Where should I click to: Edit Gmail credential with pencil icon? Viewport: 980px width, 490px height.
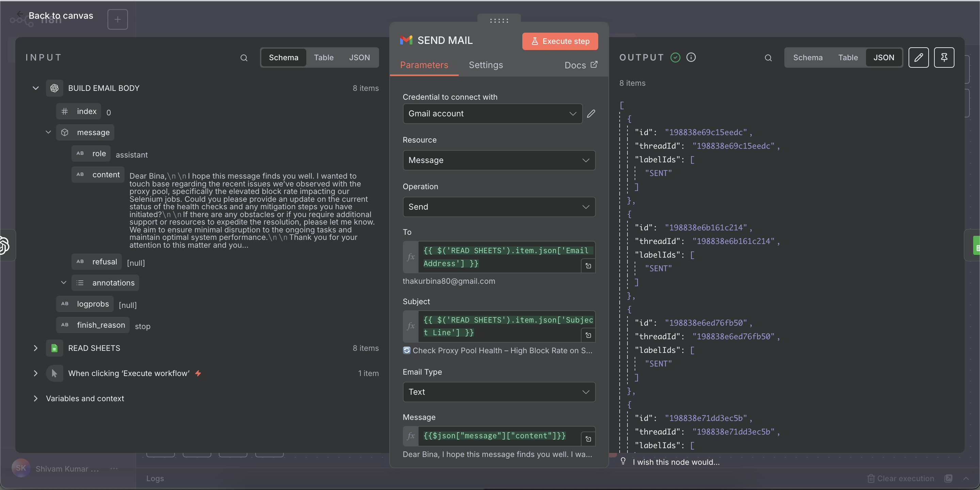[591, 114]
